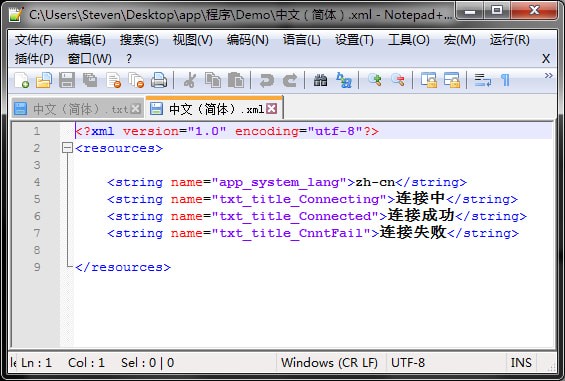Click the app_system_lang attribute value
Viewport: 565px width, 381px height.
coord(279,182)
